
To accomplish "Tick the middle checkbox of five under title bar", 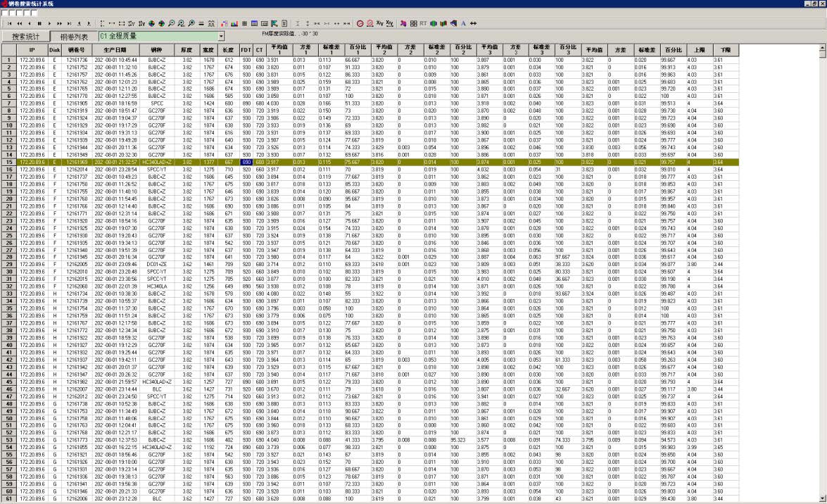I will (18, 13).
